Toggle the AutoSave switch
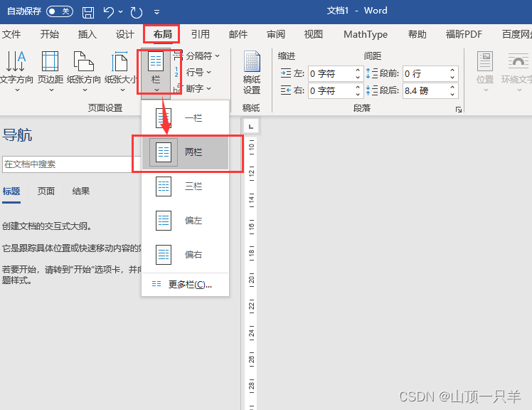Viewport: 532px width, 410px height. 59,11
